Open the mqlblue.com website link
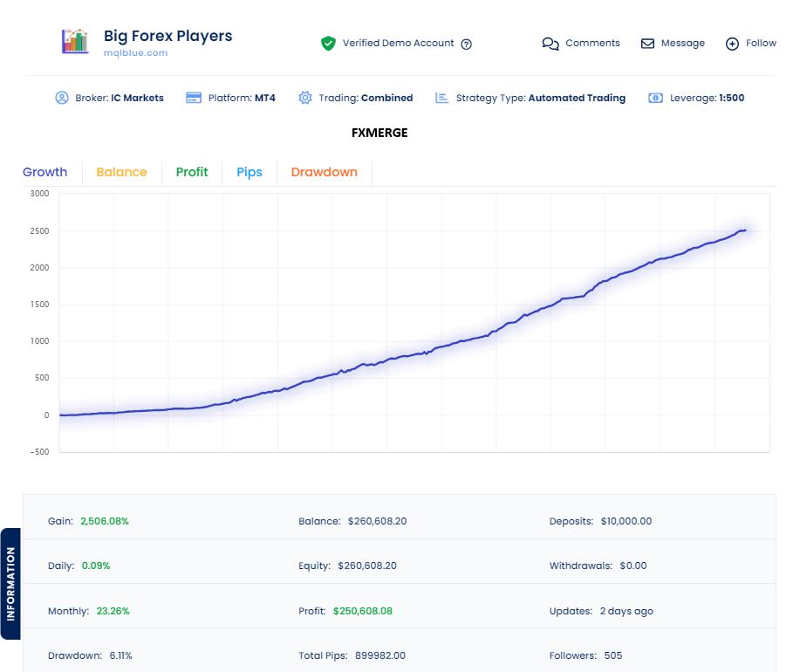The image size is (800, 672). point(133,52)
